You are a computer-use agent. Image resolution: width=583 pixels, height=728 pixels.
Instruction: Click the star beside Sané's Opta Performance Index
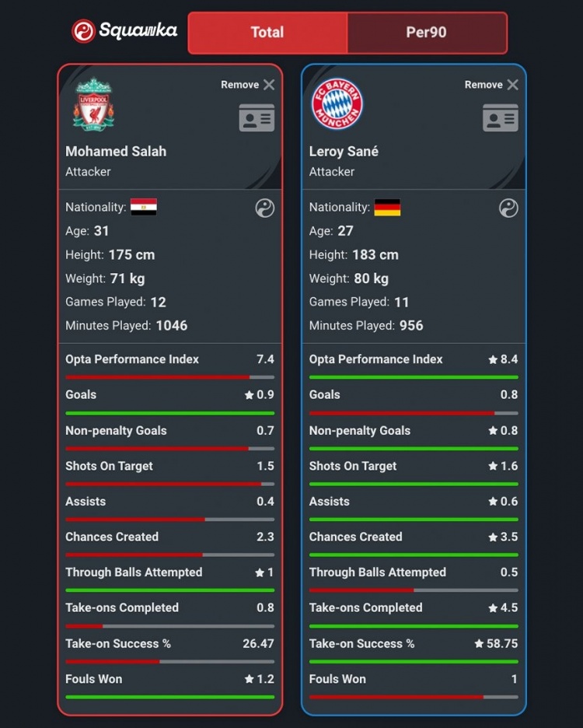(x=493, y=360)
